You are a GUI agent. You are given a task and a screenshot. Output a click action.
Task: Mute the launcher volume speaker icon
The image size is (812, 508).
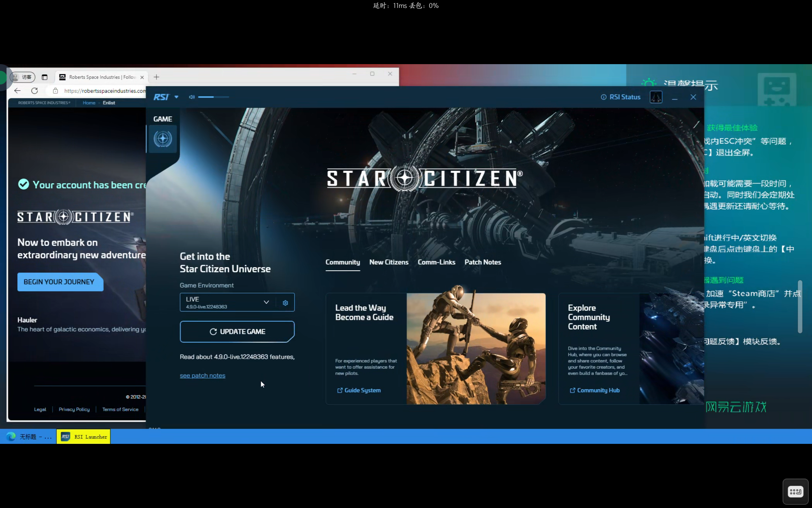(192, 97)
